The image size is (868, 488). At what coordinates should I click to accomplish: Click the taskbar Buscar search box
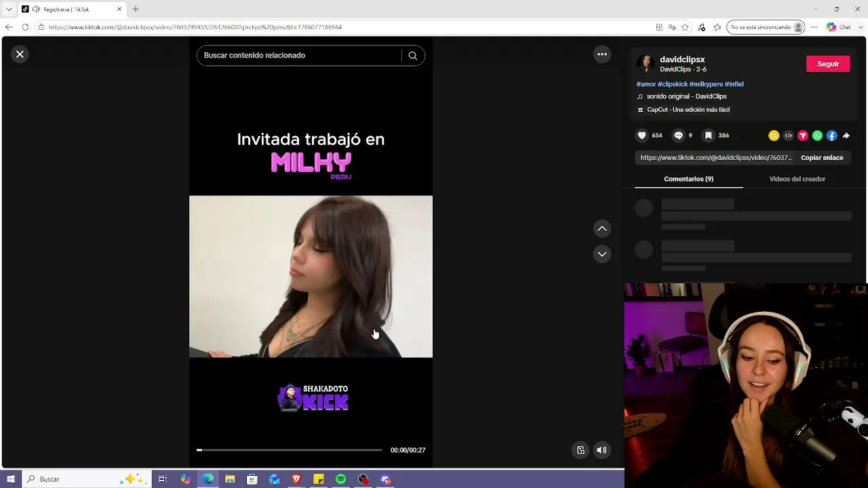(87, 479)
